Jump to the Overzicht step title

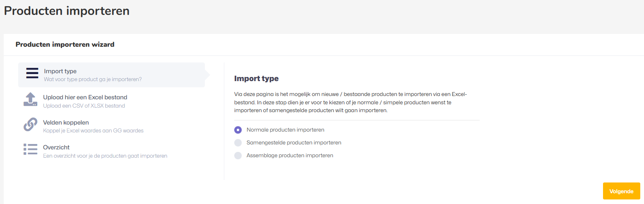(56, 147)
